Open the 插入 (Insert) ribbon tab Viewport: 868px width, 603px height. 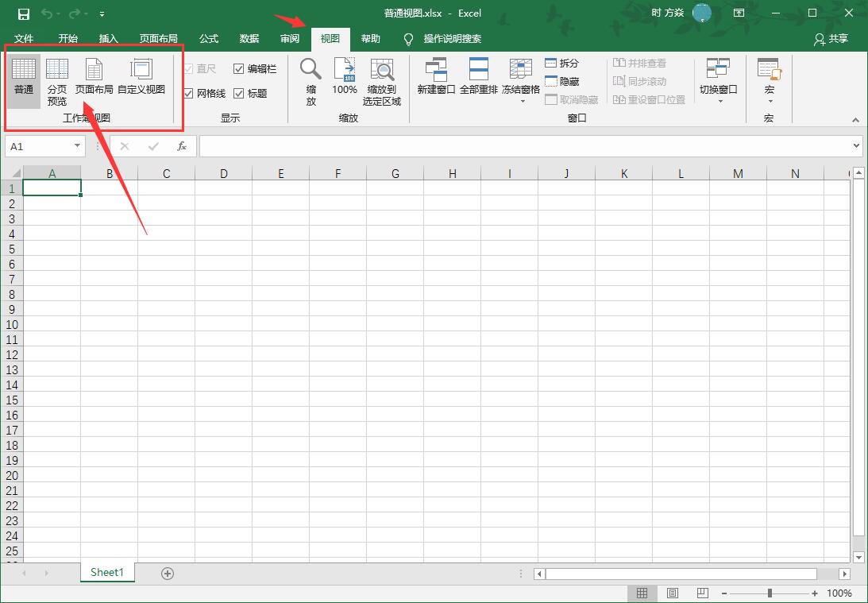coord(108,38)
